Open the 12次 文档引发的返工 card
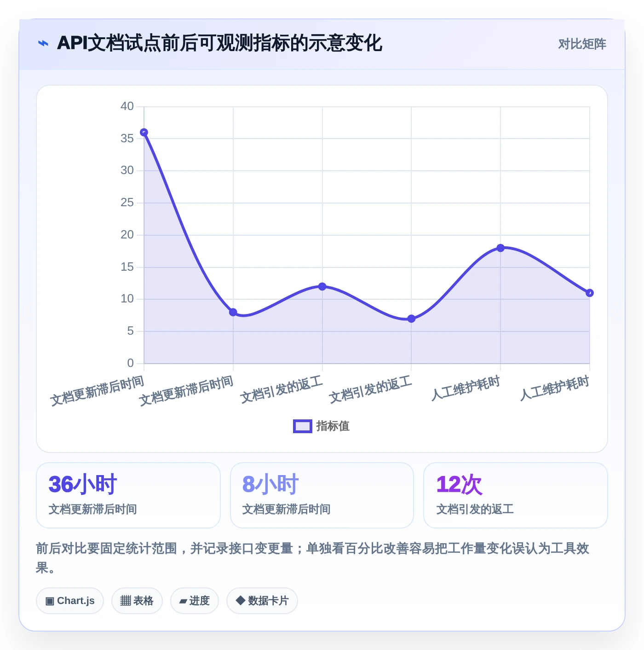The width and height of the screenshot is (644, 650). pos(516,495)
